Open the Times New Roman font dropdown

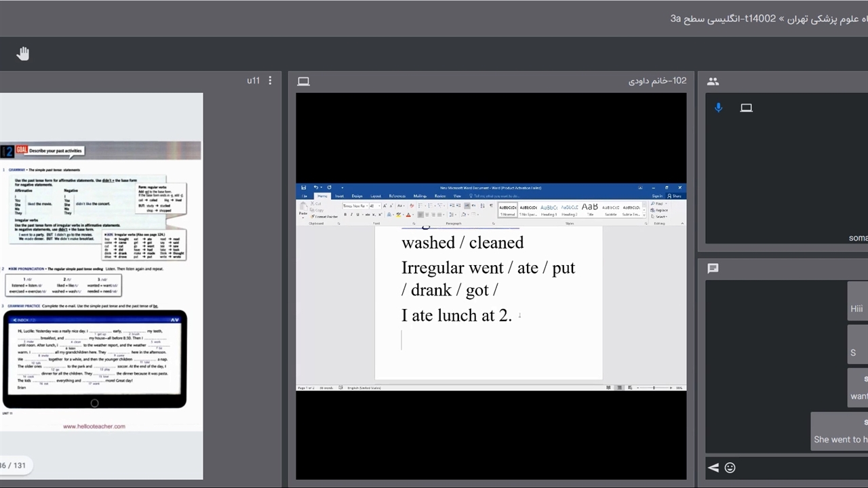(x=354, y=206)
